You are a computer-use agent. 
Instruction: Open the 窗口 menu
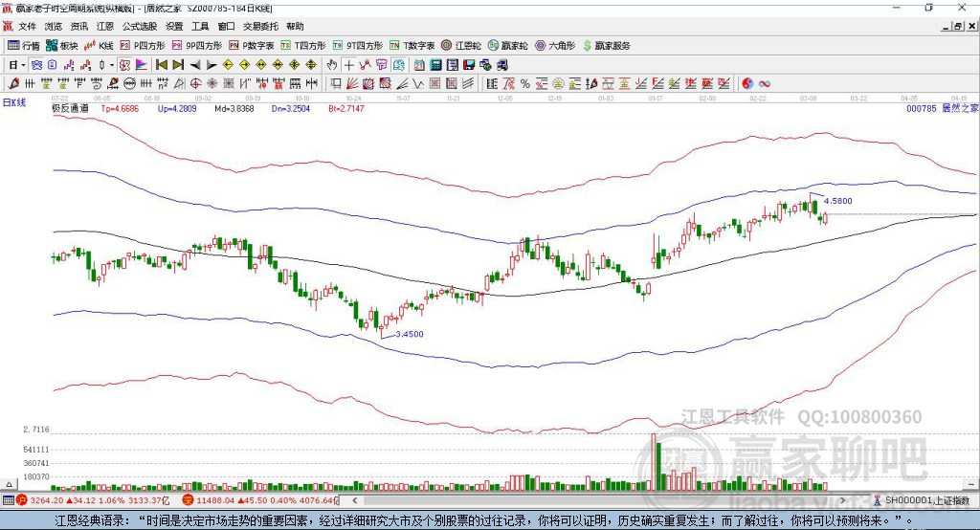pyautogui.click(x=226, y=26)
